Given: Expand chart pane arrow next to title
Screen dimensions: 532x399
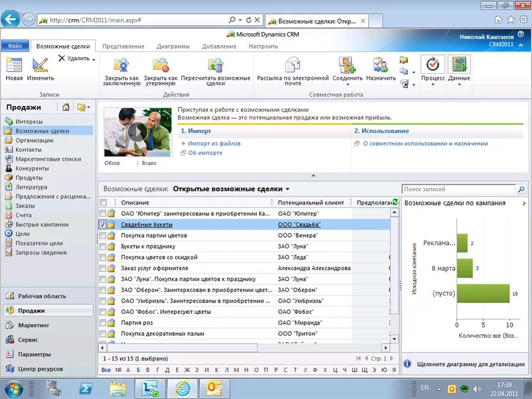Looking at the screenshot, I should pos(524,203).
